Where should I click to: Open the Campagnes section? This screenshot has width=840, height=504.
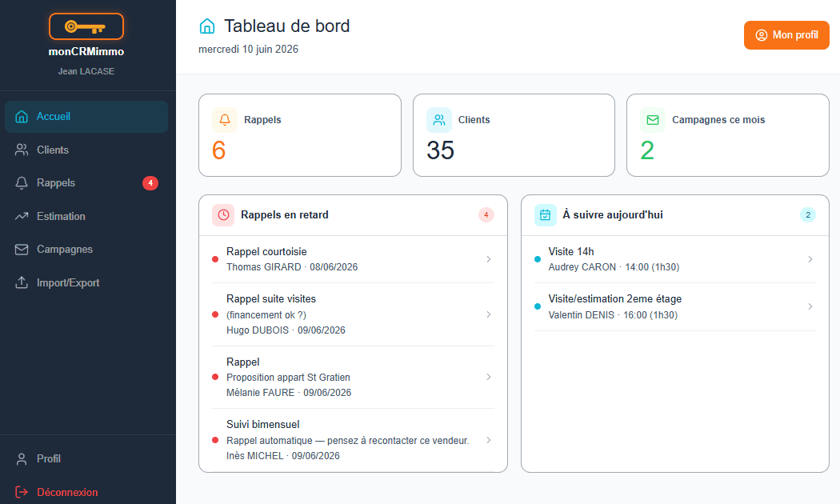pyautogui.click(x=86, y=250)
